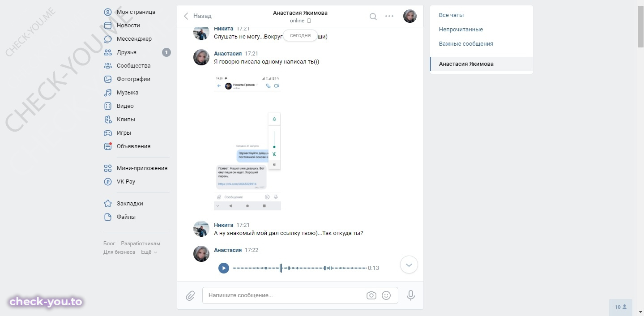
Task: Open the Музыка music icon
Action: (108, 93)
